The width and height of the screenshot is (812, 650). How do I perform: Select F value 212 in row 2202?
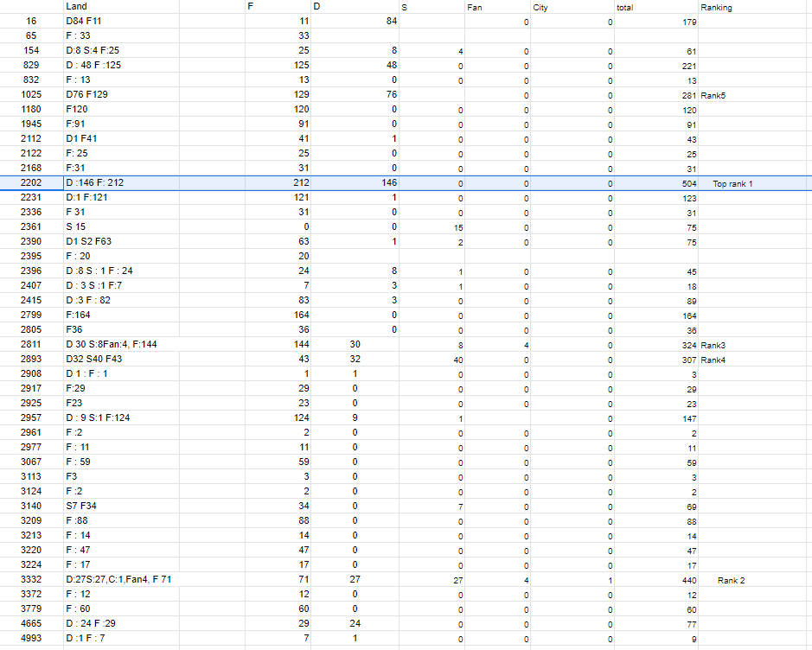coord(278,182)
